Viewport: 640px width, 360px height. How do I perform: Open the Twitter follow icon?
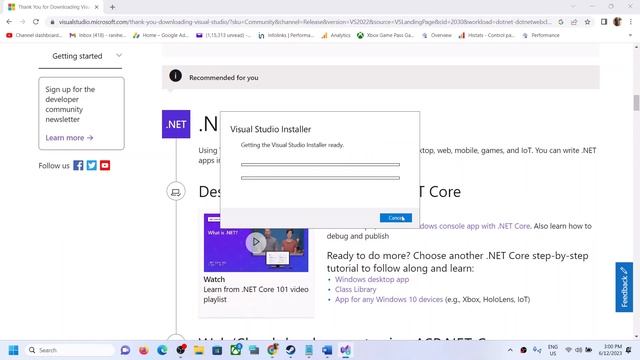pyautogui.click(x=91, y=165)
